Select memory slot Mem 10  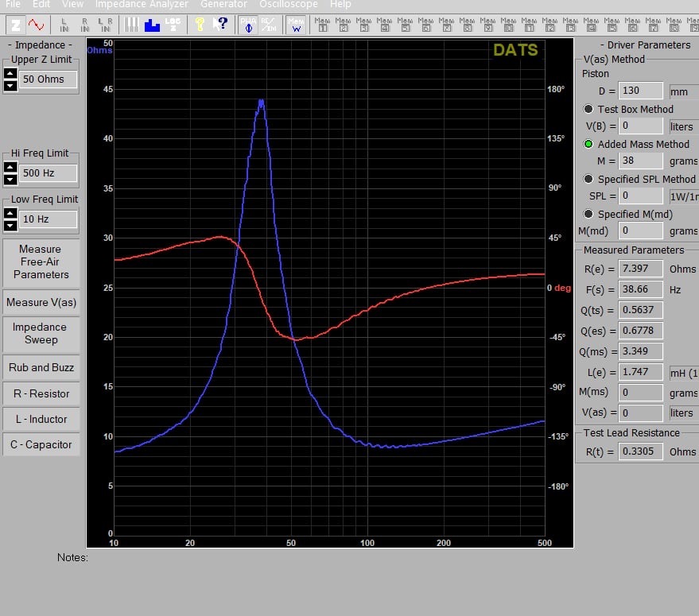pos(508,25)
